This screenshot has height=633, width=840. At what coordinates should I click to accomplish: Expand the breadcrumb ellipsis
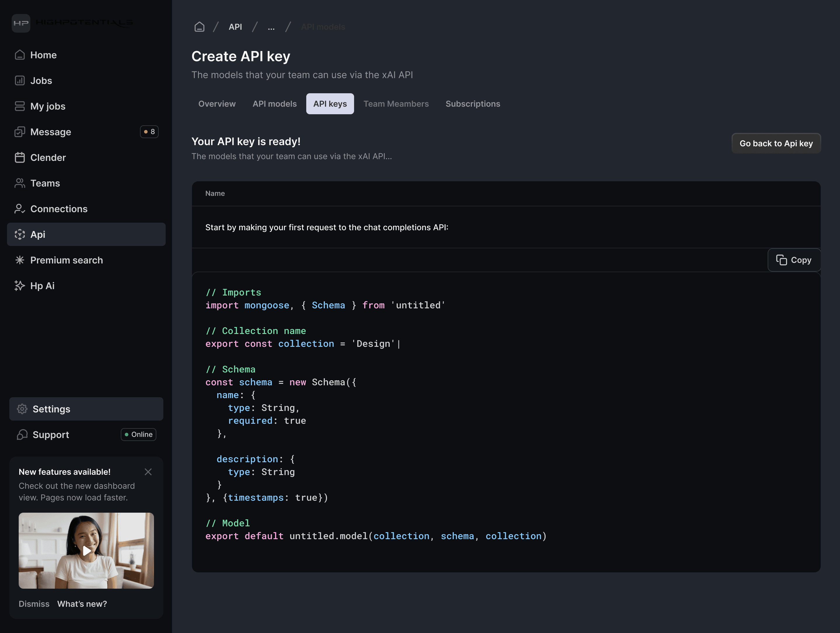click(x=271, y=27)
